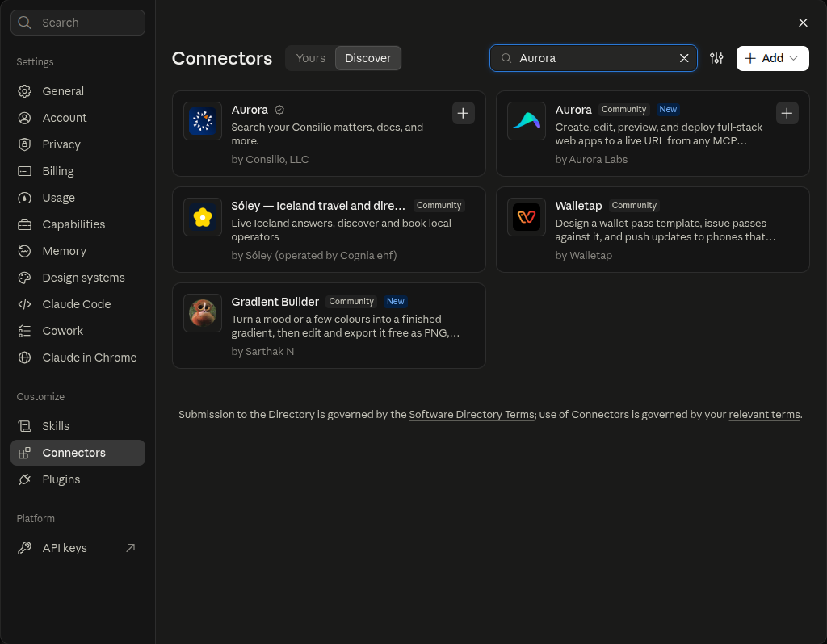Image resolution: width=827 pixels, height=644 pixels.
Task: Click the verified badge next to Aurora
Action: pyautogui.click(x=279, y=110)
